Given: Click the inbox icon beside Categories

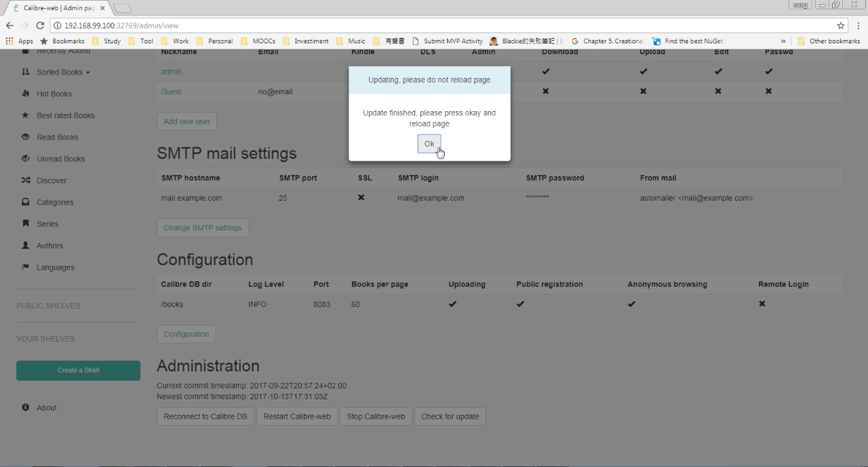Looking at the screenshot, I should [26, 201].
